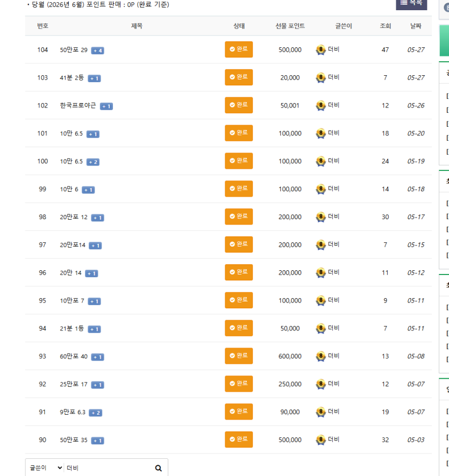
Task: Click +1 comment badge on post 103
Action: point(94,78)
